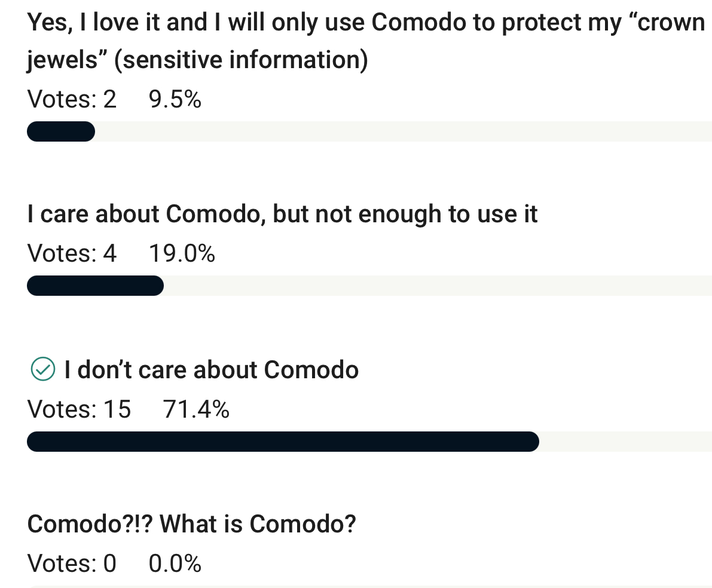Click the "Votes: 2" count label
The height and width of the screenshot is (588, 712).
[72, 99]
